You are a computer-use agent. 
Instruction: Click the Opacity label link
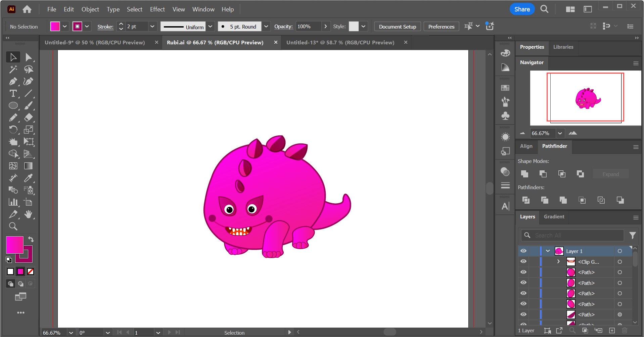coord(283,27)
